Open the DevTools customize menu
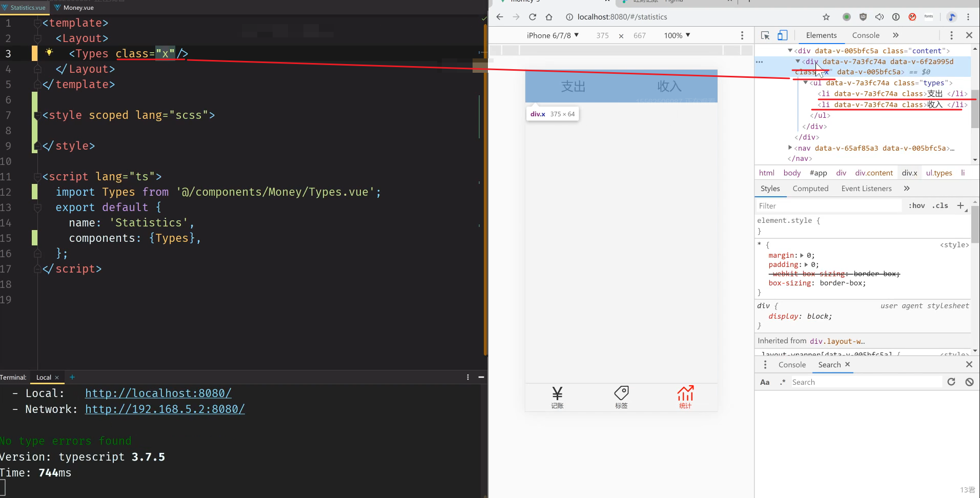The image size is (980, 498). [x=951, y=35]
